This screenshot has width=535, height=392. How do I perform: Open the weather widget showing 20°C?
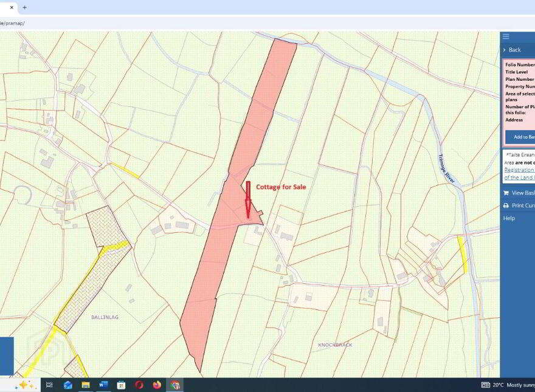click(x=508, y=385)
